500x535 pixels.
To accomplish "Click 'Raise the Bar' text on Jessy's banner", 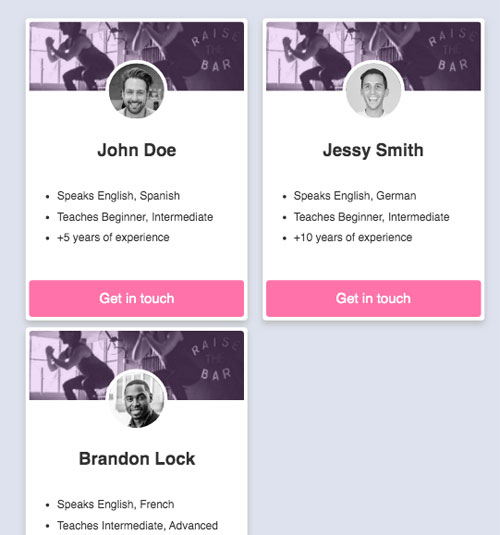I will pos(451,50).
